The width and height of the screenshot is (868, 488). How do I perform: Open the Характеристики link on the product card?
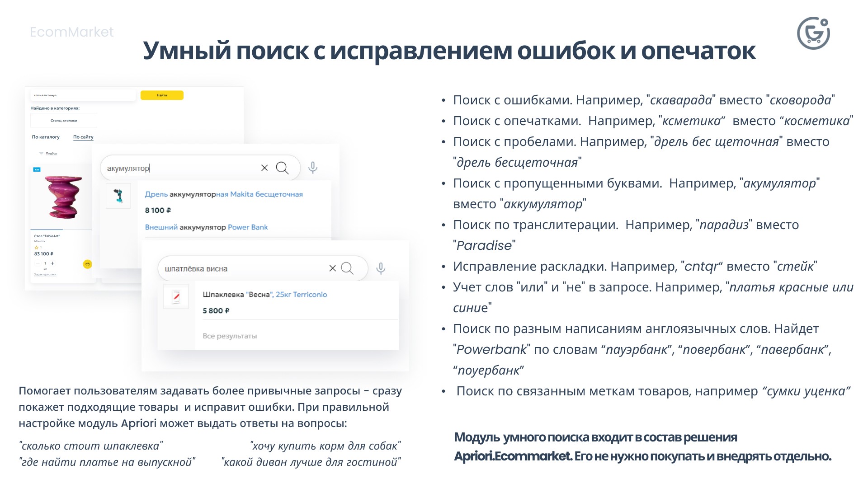point(45,275)
